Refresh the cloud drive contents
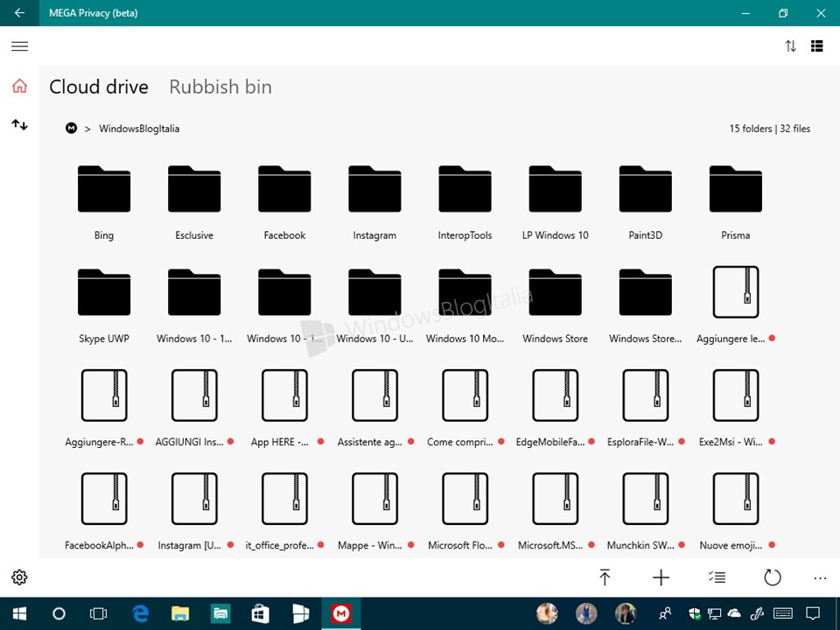The width and height of the screenshot is (840, 630). tap(773, 577)
